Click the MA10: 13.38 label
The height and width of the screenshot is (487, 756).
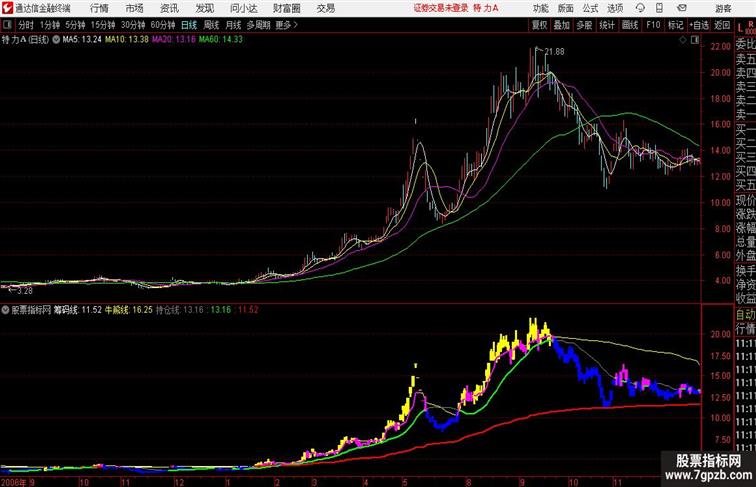[x=127, y=40]
